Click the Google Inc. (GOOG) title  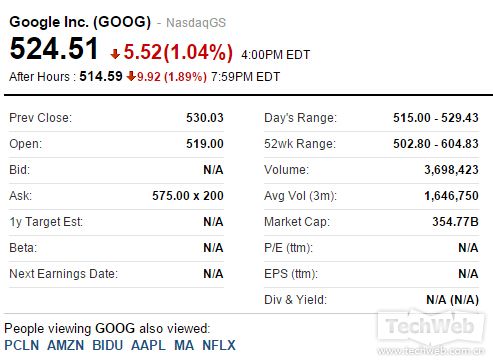coord(80,22)
